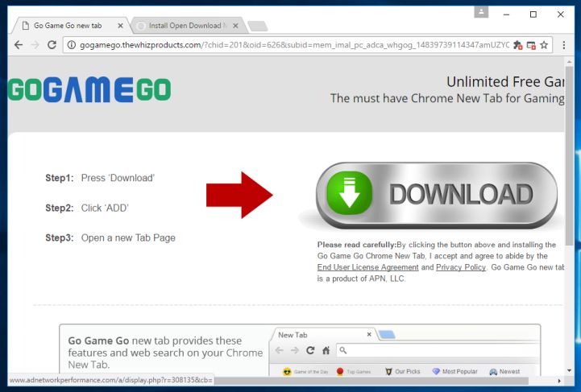Click the 'Unlimited Free Ga…' heading at top right
This screenshot has width=581, height=392.
pyautogui.click(x=505, y=82)
